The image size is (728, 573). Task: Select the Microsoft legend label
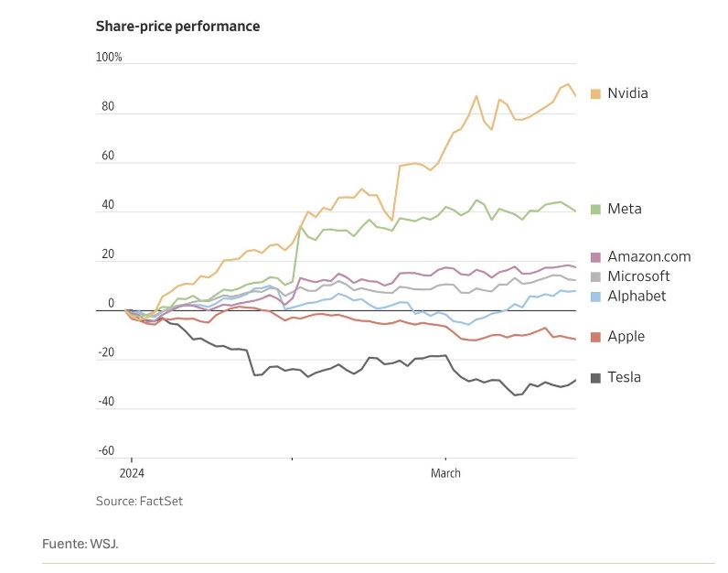pyautogui.click(x=638, y=276)
